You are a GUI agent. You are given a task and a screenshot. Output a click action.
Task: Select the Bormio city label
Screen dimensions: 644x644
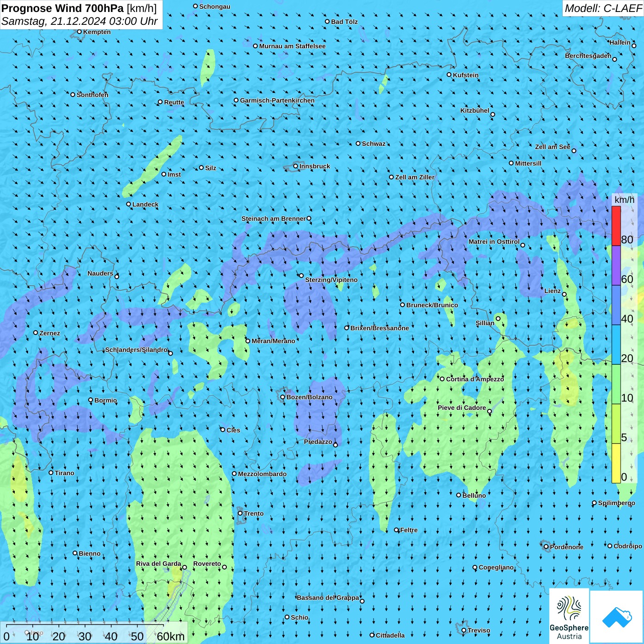click(105, 400)
